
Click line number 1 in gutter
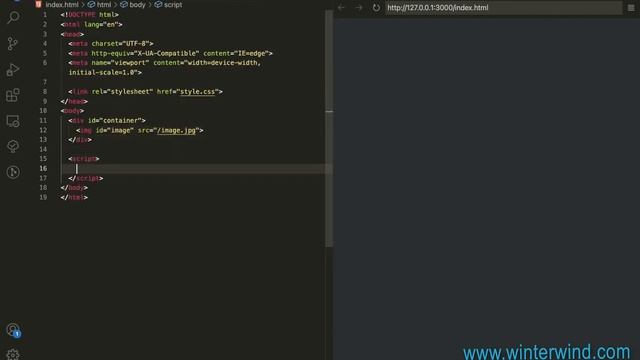pos(45,15)
